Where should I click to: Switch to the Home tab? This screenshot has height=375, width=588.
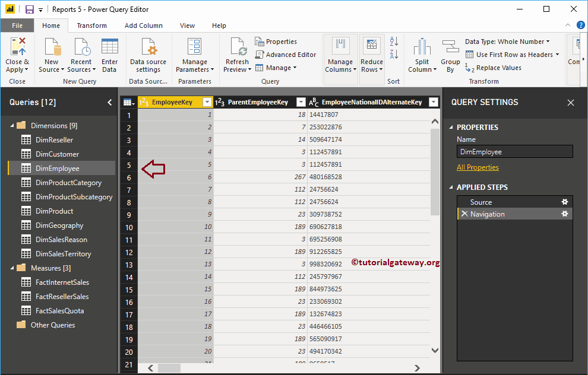tap(51, 26)
